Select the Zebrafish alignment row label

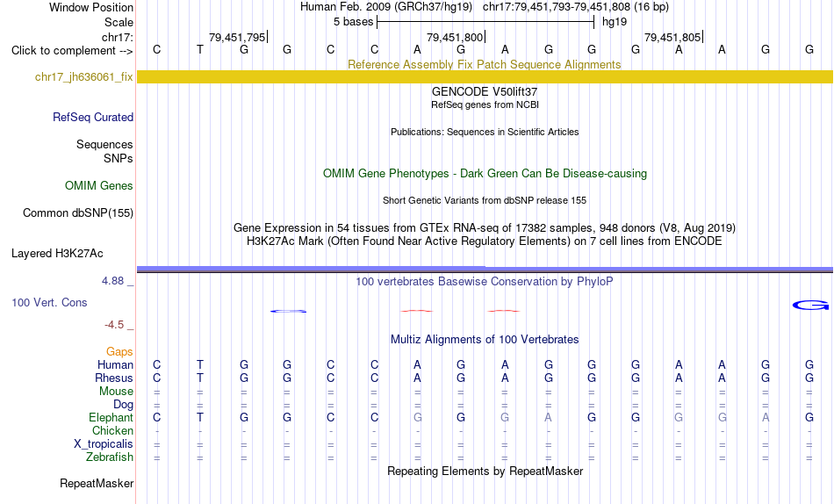pyautogui.click(x=110, y=457)
